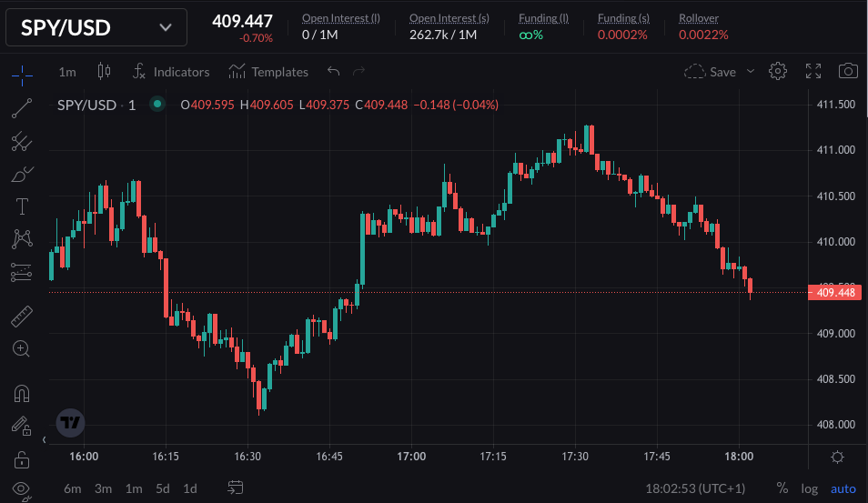868x503 pixels.
Task: Click the Open Interest (s) label
Action: [x=449, y=18]
